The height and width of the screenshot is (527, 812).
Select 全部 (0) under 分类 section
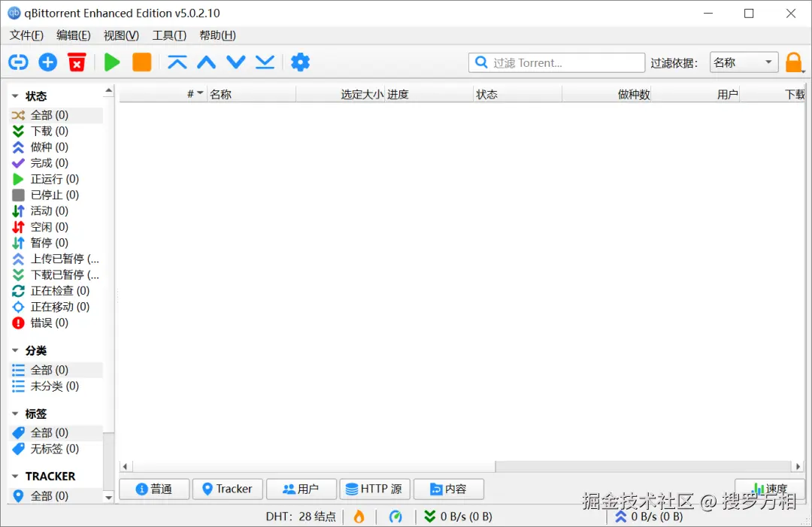(x=56, y=370)
